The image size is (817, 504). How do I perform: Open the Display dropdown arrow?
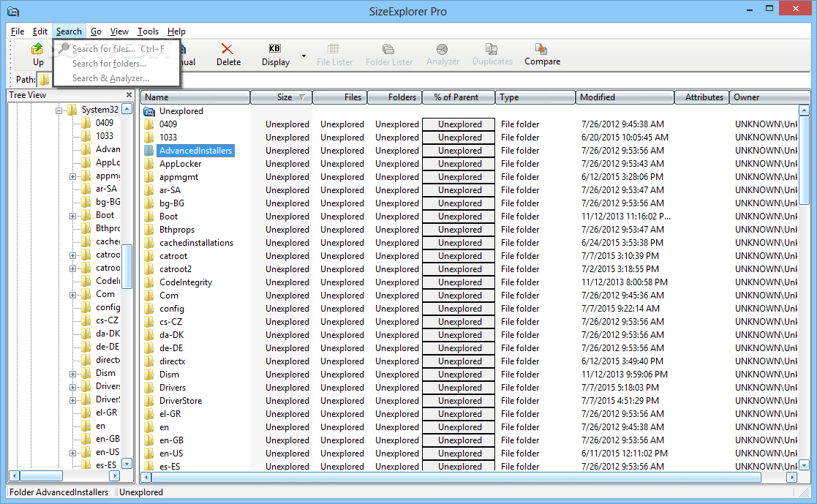(x=304, y=56)
